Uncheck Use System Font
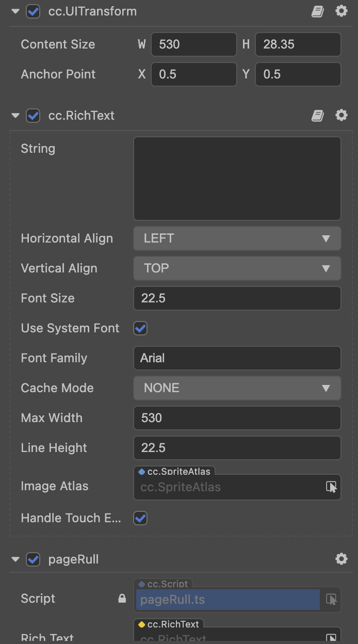358x644 pixels. point(140,328)
